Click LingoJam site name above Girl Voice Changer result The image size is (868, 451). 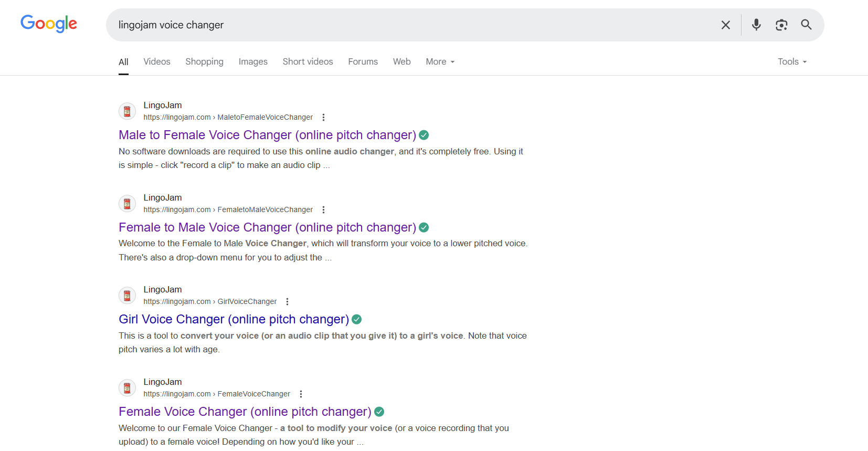[163, 290]
